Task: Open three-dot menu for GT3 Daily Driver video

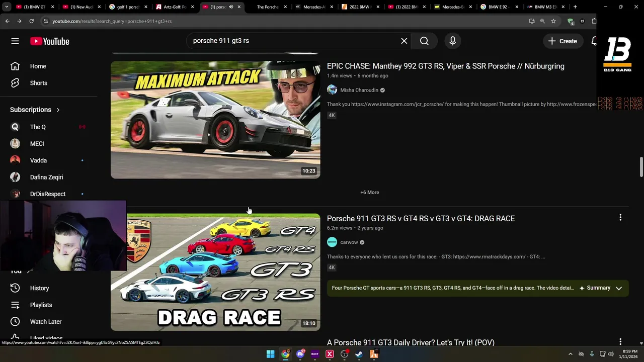Action: point(620,341)
